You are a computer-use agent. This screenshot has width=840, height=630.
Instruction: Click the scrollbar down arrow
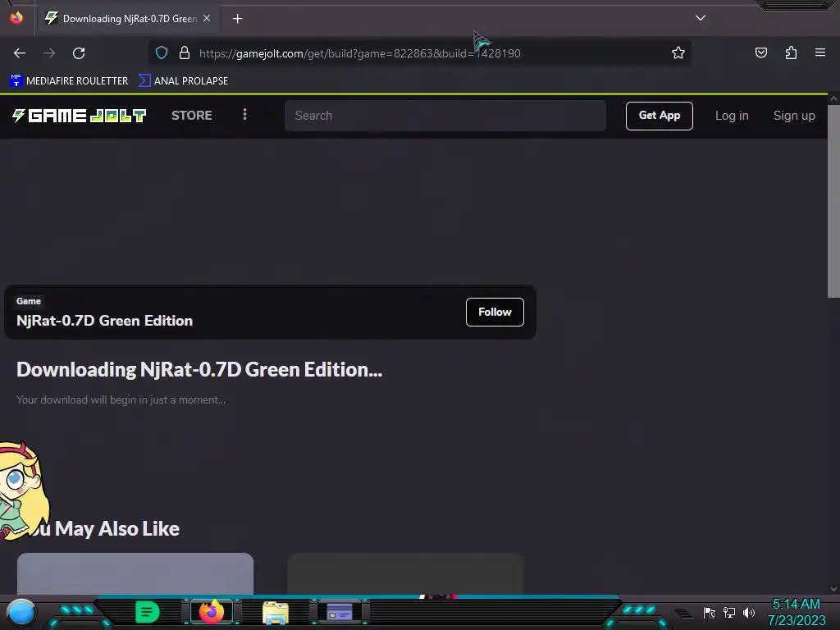[x=833, y=589]
